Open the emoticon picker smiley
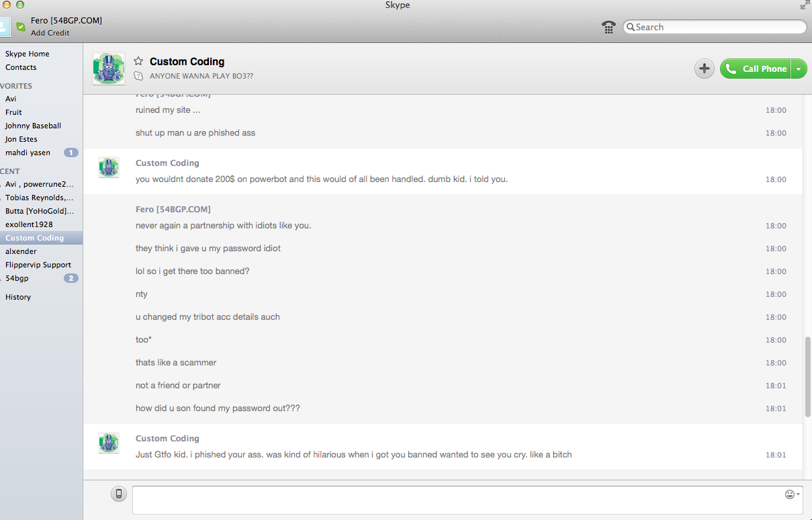The width and height of the screenshot is (812, 520). 791,494
